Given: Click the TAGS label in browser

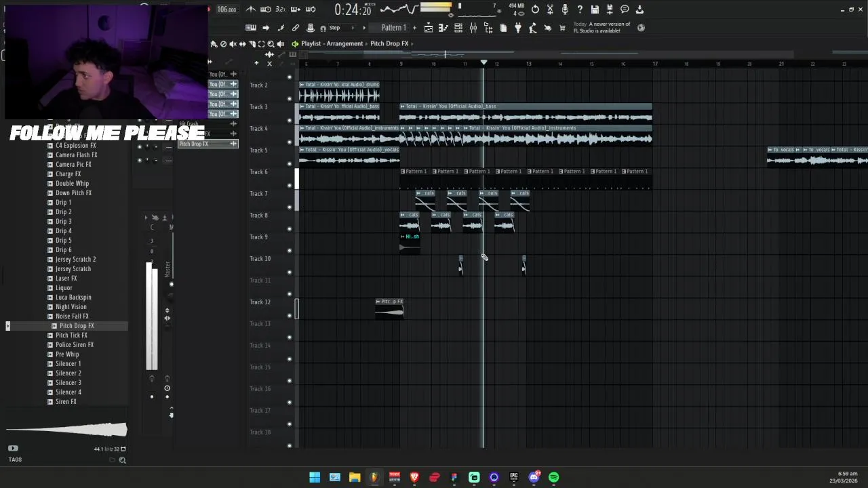Looking at the screenshot, I should tap(15, 460).
